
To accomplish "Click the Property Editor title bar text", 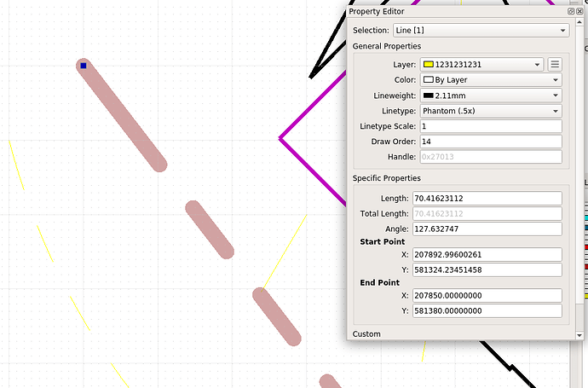I will click(377, 12).
